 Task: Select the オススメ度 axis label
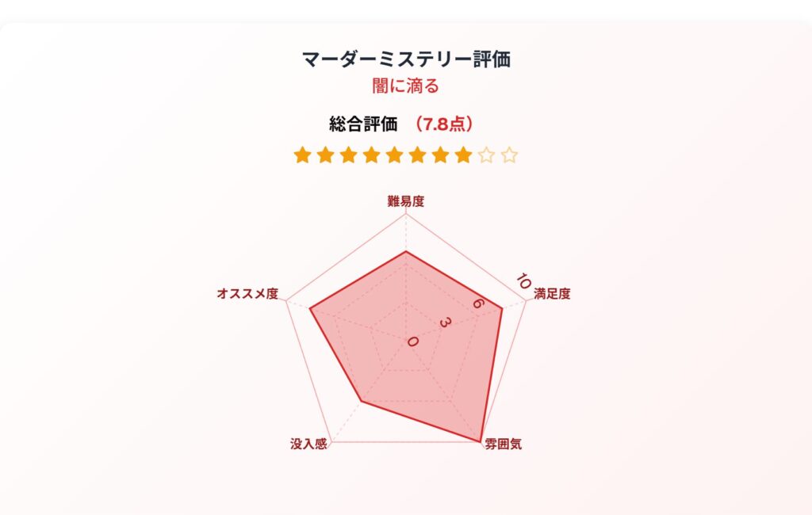click(x=247, y=293)
